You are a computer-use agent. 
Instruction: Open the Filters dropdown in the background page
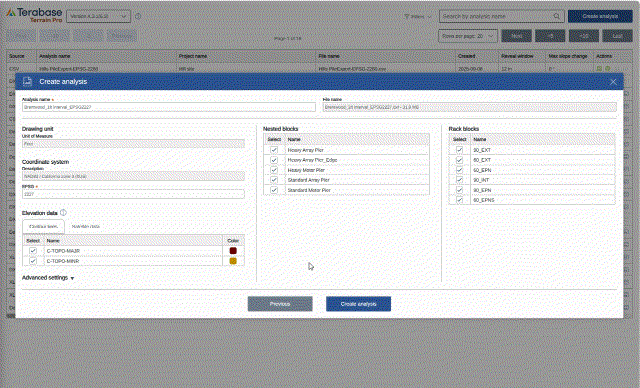[x=418, y=17]
